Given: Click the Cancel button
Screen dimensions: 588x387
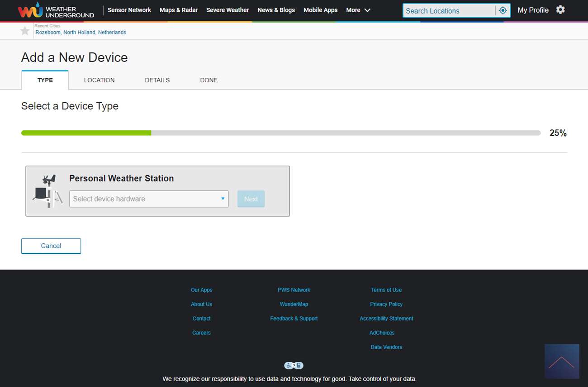Looking at the screenshot, I should point(51,246).
